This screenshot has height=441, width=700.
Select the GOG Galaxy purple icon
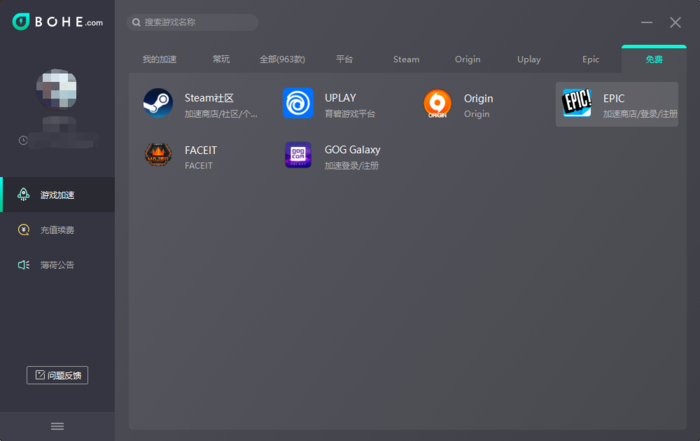tap(298, 155)
